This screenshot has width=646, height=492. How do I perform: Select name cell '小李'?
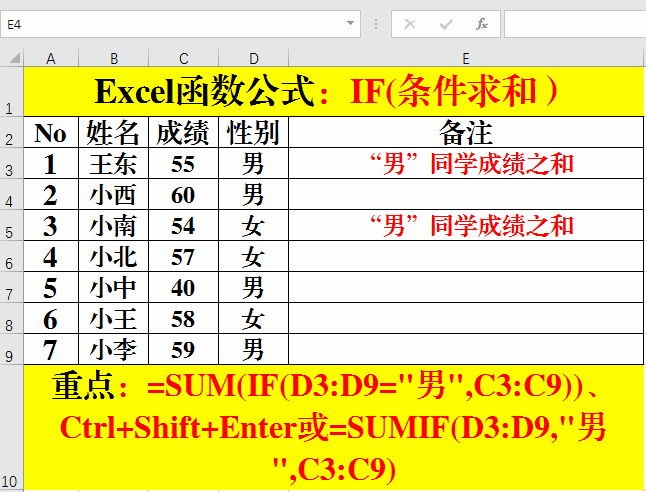(x=114, y=349)
